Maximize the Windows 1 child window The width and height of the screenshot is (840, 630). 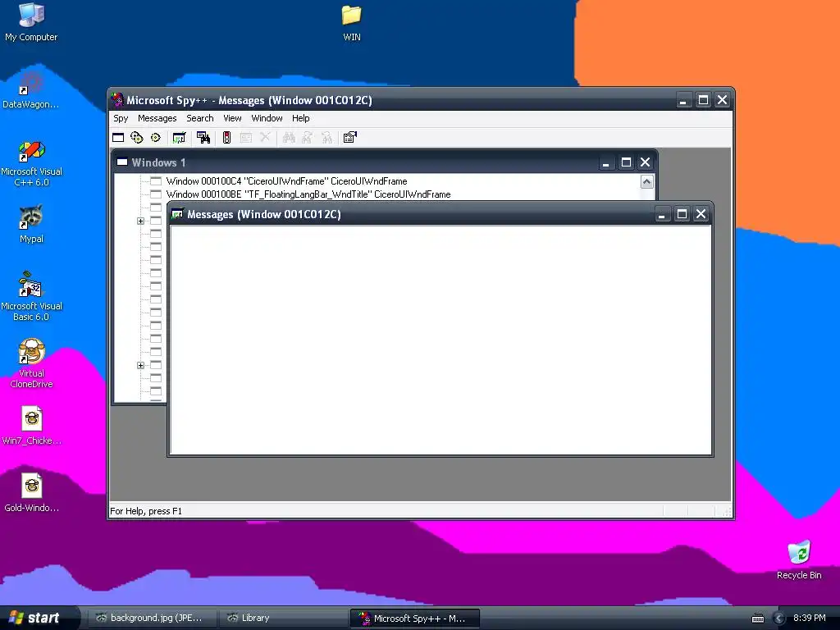point(626,162)
